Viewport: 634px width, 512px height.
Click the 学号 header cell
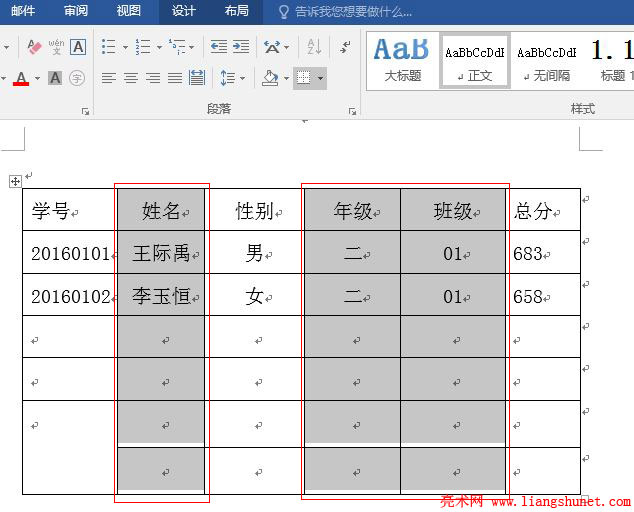pyautogui.click(x=70, y=210)
